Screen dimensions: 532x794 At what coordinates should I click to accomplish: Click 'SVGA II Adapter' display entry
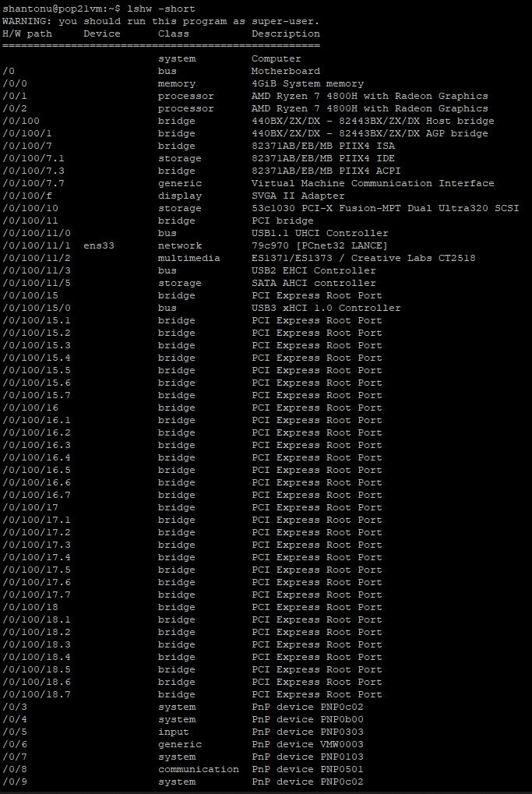[x=298, y=196]
